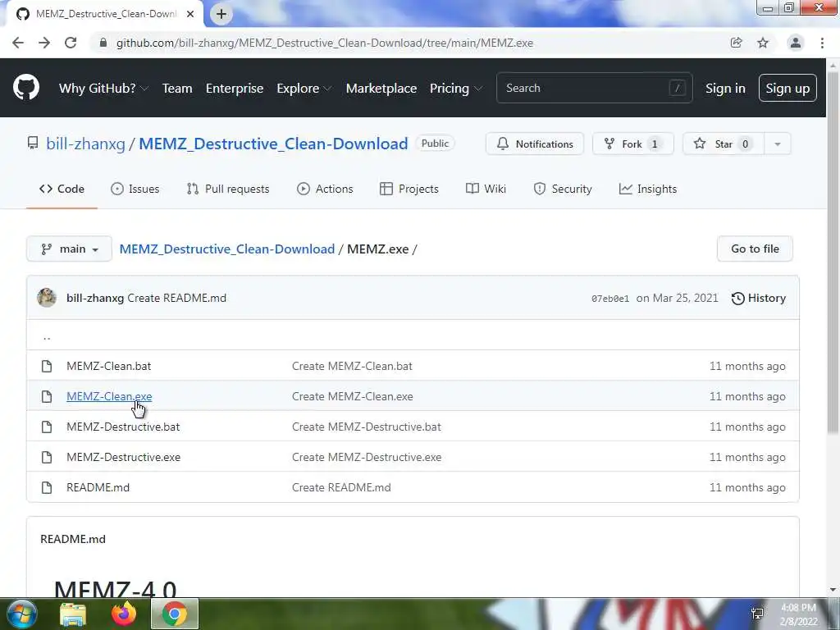Open MEMZ-Destructive.exe file

(123, 457)
